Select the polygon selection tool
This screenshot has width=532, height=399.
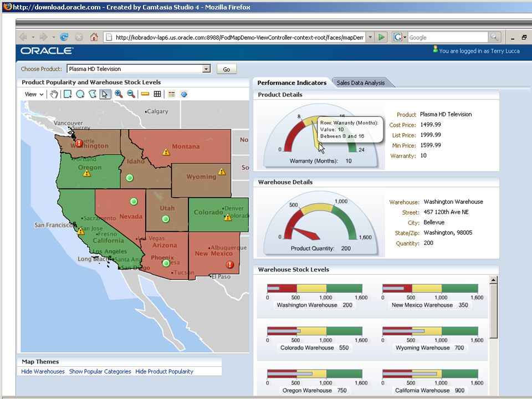tap(93, 94)
